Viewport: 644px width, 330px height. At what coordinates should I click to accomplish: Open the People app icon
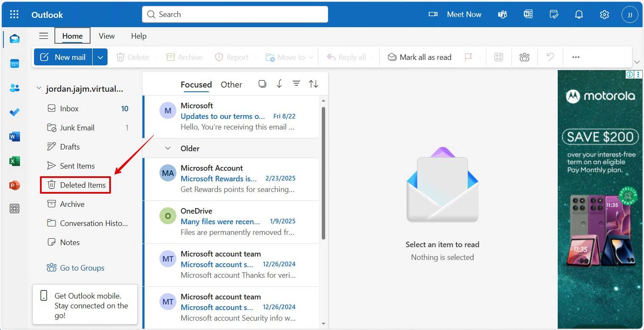pos(14,87)
